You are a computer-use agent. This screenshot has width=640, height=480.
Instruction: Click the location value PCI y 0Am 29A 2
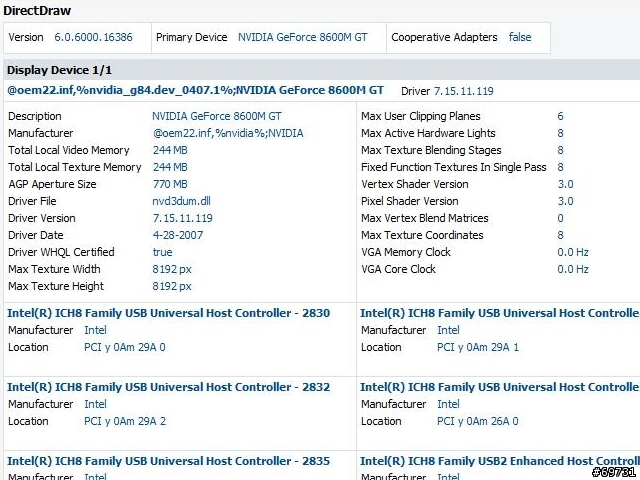point(125,421)
